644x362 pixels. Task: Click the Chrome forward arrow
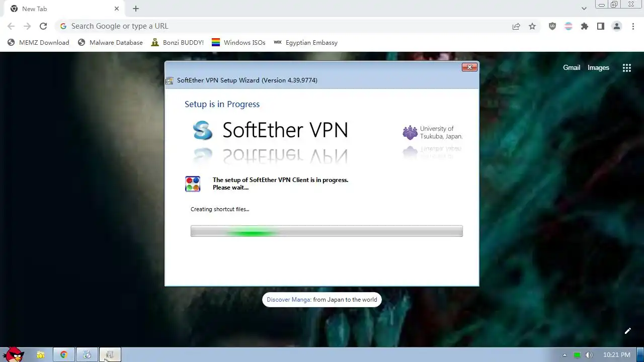point(27,26)
